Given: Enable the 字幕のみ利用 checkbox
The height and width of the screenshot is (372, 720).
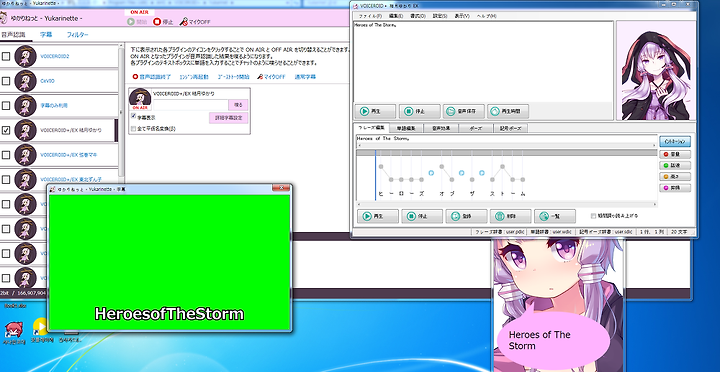Looking at the screenshot, I should [x=6, y=106].
